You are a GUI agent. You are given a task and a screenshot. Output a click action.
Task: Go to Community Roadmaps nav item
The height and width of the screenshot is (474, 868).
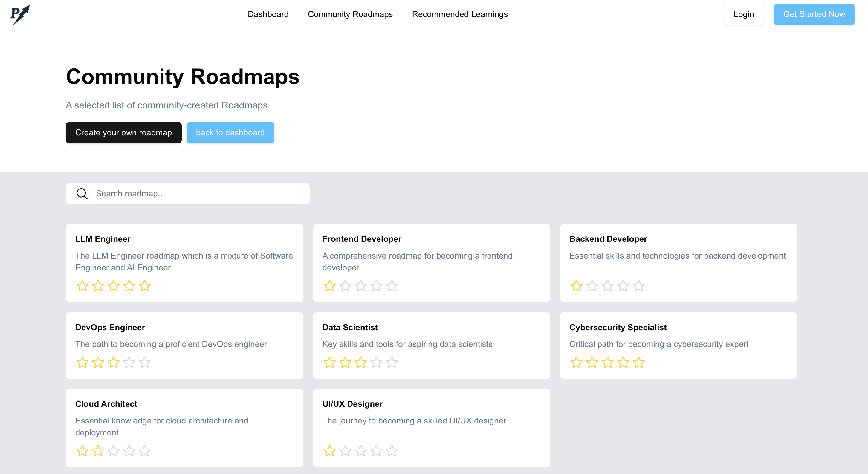(350, 14)
